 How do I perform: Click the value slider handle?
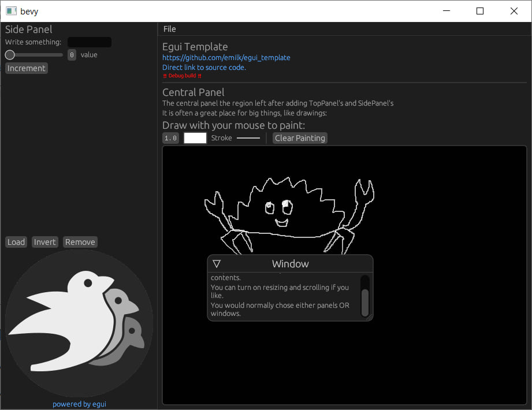point(10,55)
